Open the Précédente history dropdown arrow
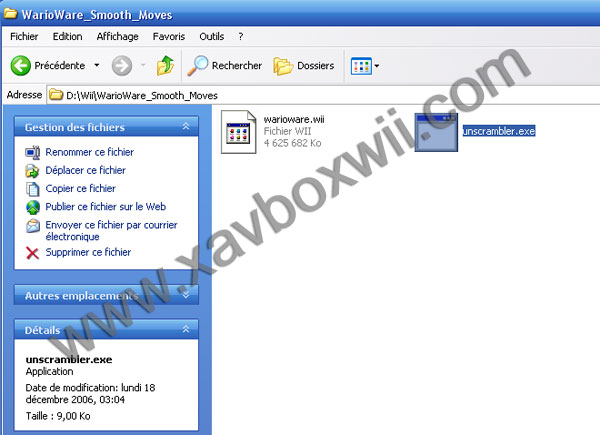The width and height of the screenshot is (600, 435). point(97,65)
